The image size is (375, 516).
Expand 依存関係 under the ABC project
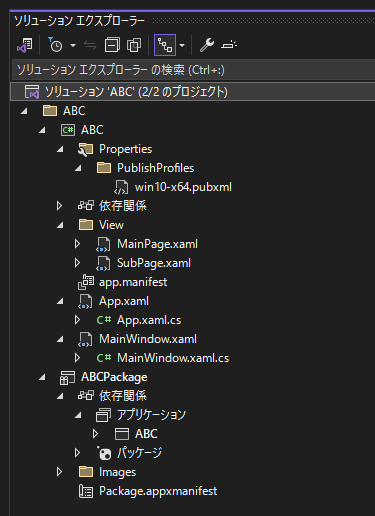pos(60,206)
